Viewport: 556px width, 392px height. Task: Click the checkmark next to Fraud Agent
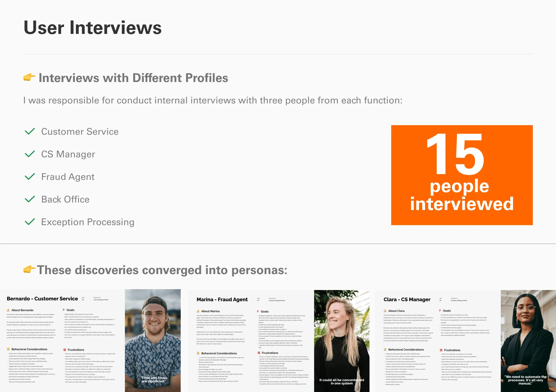[30, 177]
